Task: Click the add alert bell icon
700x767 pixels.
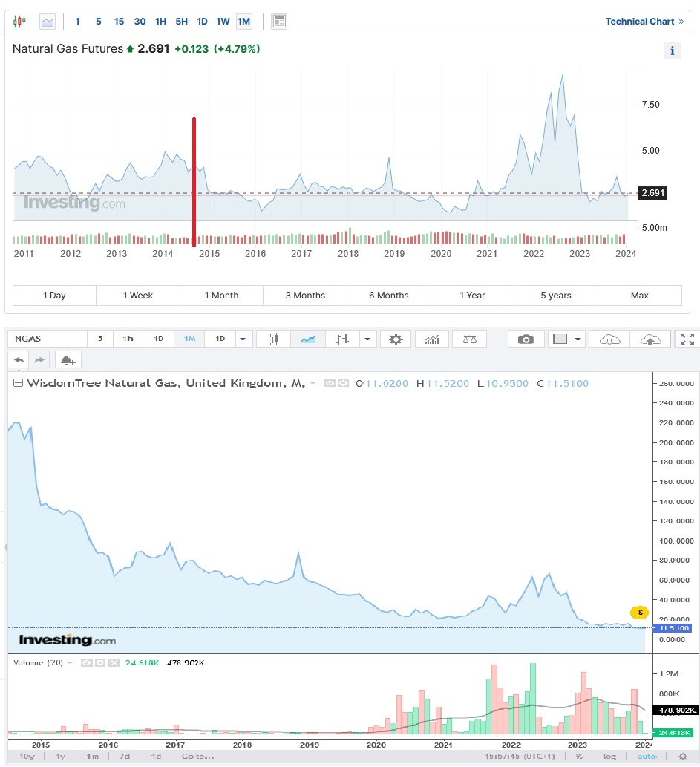Action: 67,360
